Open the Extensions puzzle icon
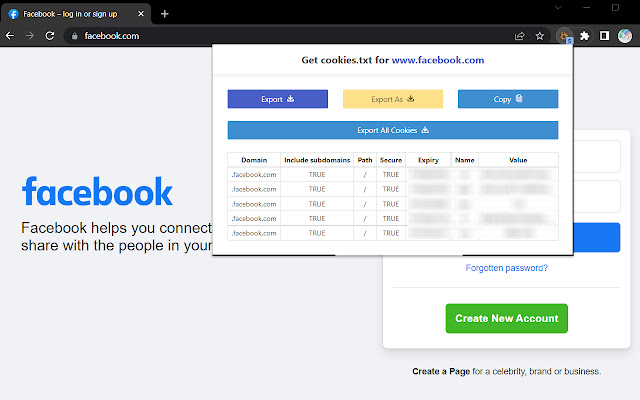 (x=584, y=36)
